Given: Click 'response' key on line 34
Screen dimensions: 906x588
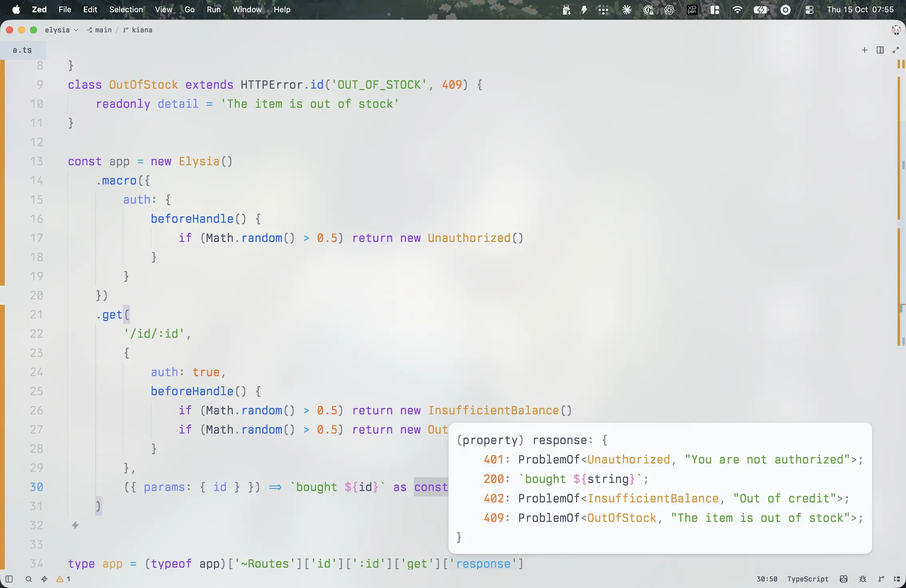Looking at the screenshot, I should pos(483,564).
